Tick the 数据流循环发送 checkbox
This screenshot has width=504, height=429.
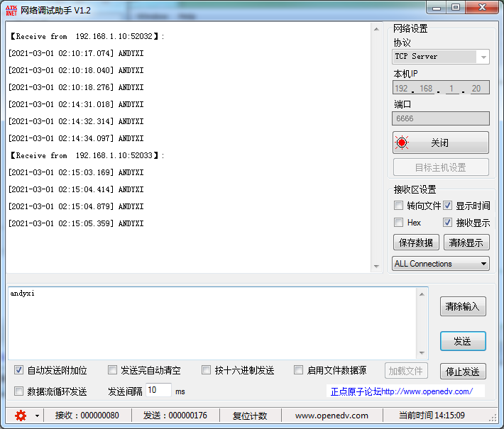[x=18, y=391]
